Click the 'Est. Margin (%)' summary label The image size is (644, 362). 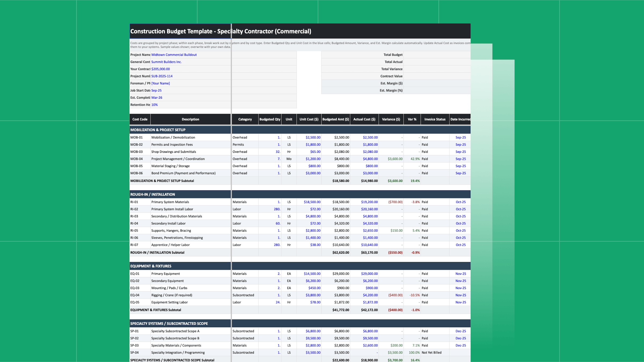(391, 90)
